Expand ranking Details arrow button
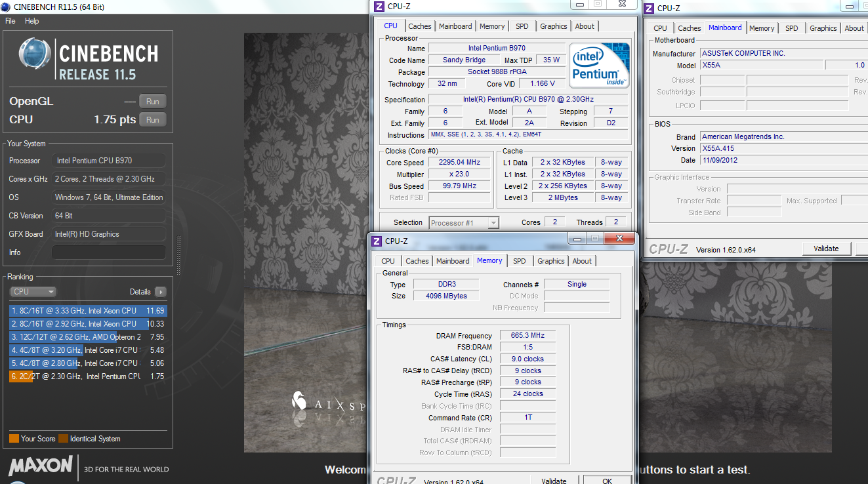Screen dimensions: 868x484 [x=161, y=292]
